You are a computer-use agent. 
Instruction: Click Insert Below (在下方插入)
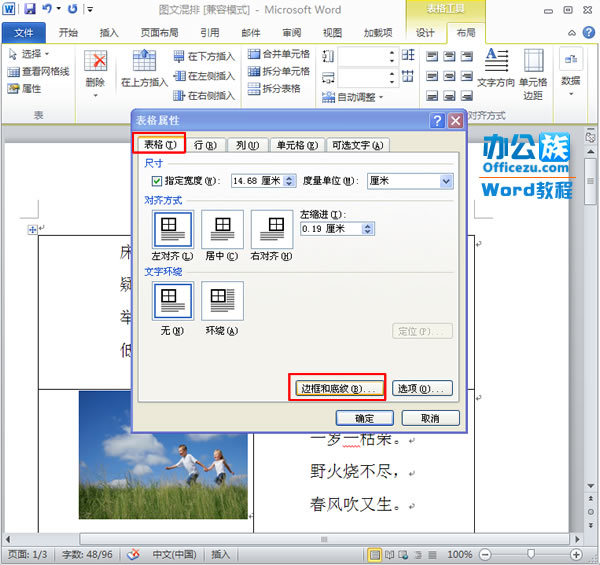click(204, 57)
